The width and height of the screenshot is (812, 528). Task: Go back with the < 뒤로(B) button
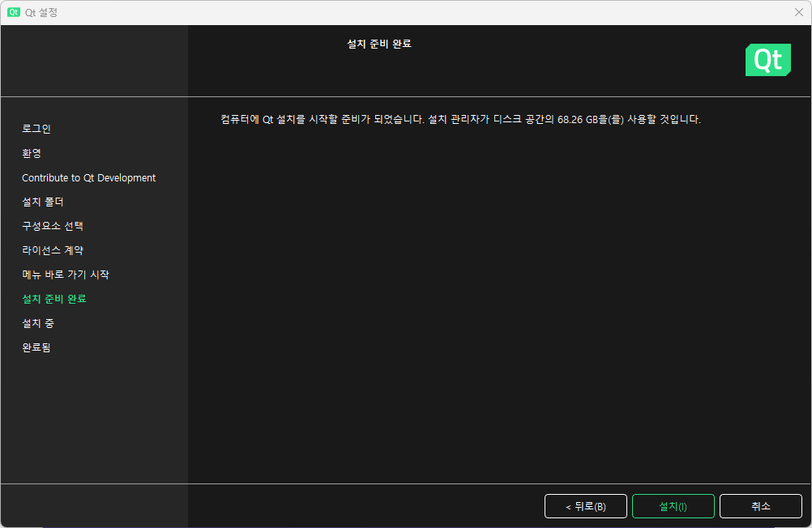pos(586,506)
